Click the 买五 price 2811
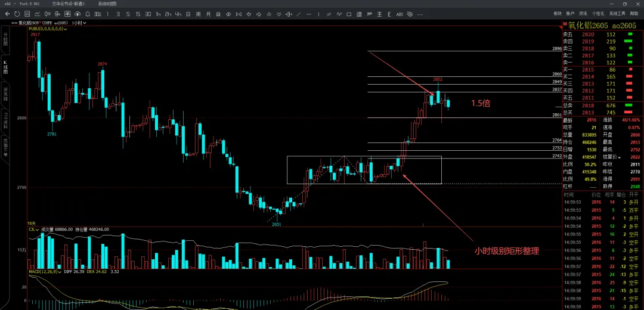Screen dimensions: 644x310 pyautogui.click(x=588, y=98)
